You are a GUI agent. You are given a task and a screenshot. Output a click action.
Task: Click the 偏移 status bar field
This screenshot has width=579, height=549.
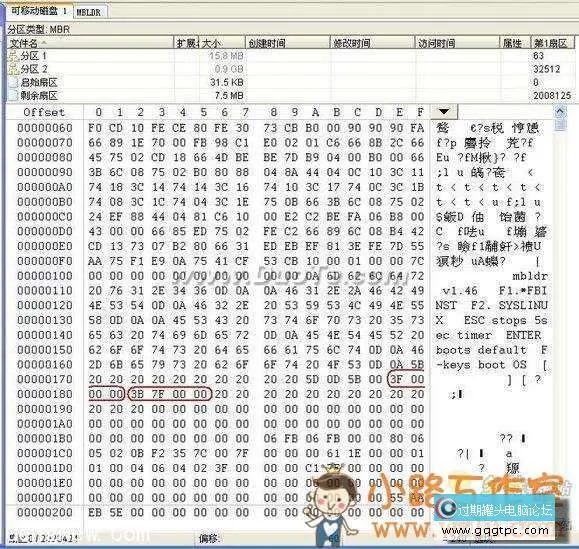tap(209, 539)
